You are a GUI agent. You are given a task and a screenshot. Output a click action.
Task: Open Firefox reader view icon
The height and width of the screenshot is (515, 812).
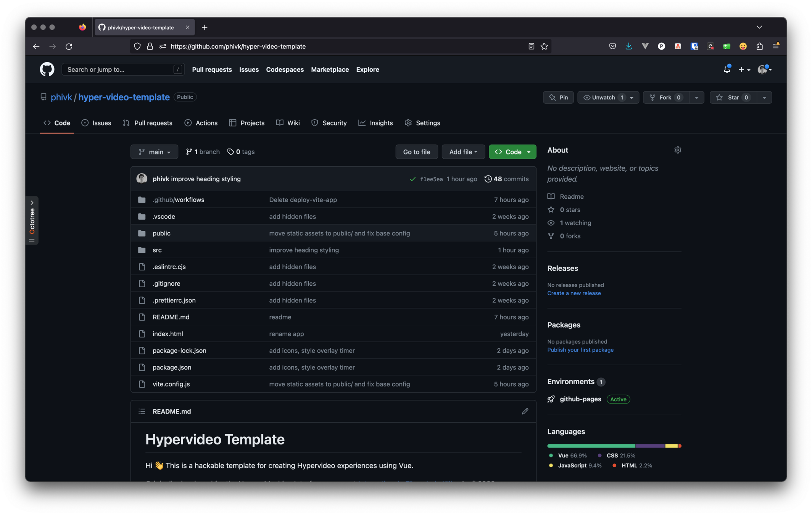point(531,46)
